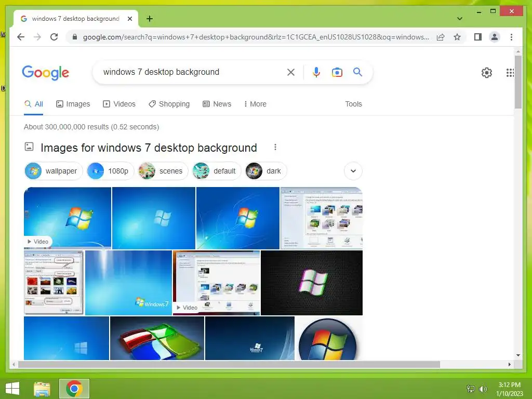Start voice search with the microphone

[316, 72]
